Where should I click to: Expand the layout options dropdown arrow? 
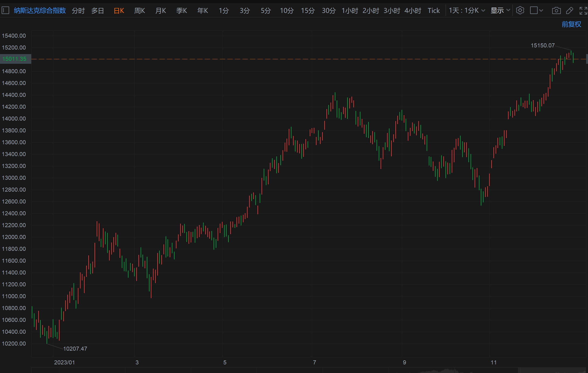[x=541, y=10]
